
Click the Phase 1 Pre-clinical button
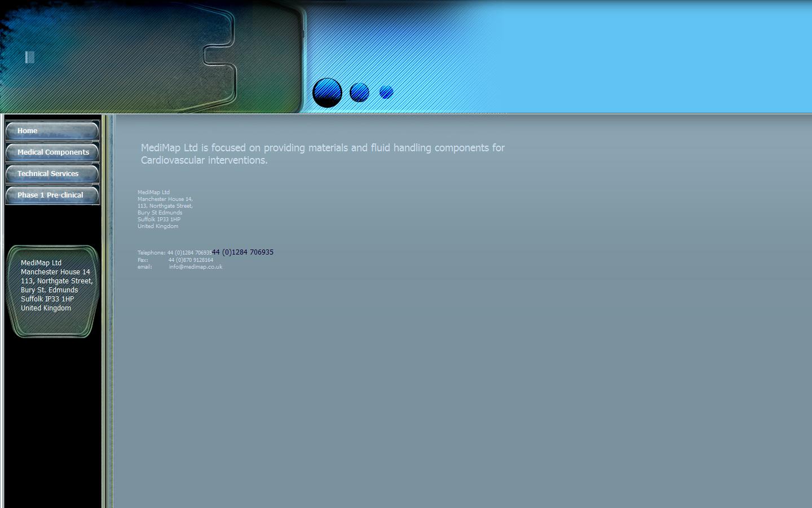[52, 195]
